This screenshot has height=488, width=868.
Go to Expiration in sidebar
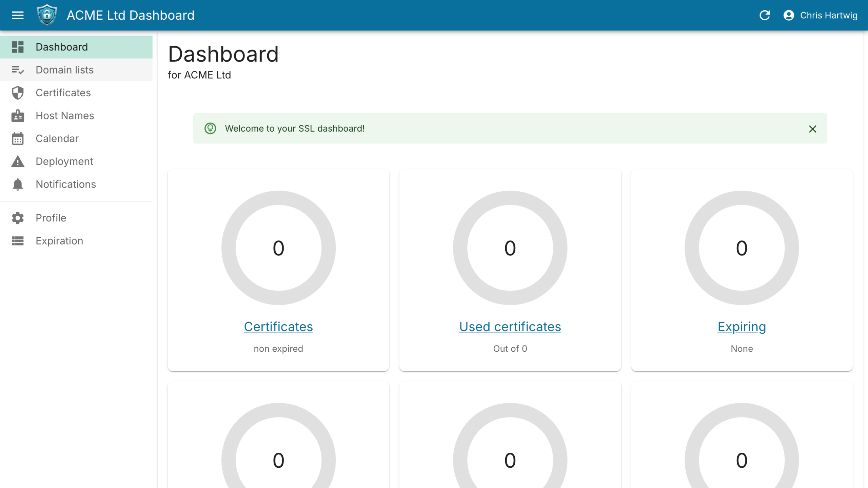pyautogui.click(x=59, y=241)
